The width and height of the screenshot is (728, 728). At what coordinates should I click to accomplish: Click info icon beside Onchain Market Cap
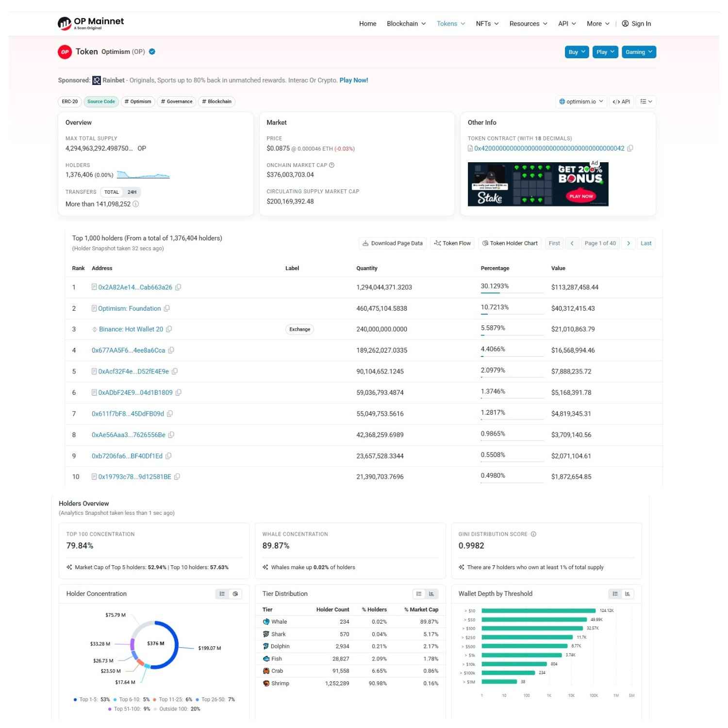pyautogui.click(x=331, y=165)
